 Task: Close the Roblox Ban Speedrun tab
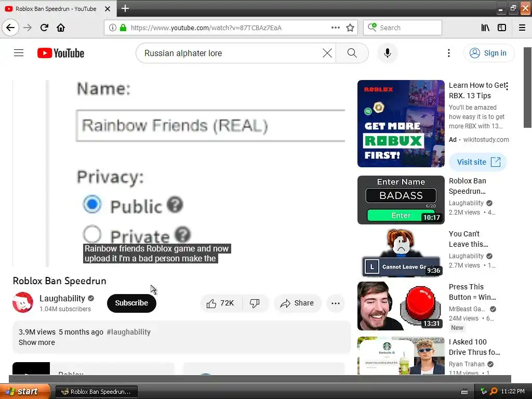click(107, 9)
